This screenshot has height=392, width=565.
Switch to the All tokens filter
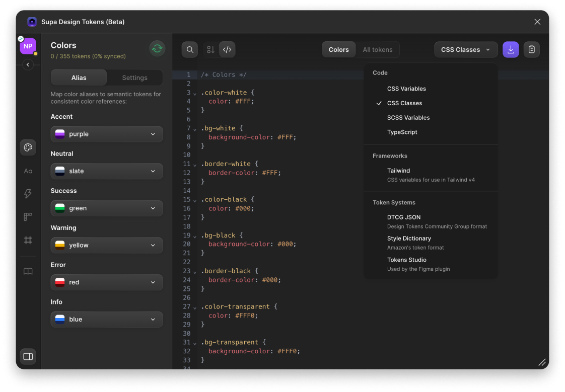point(377,50)
